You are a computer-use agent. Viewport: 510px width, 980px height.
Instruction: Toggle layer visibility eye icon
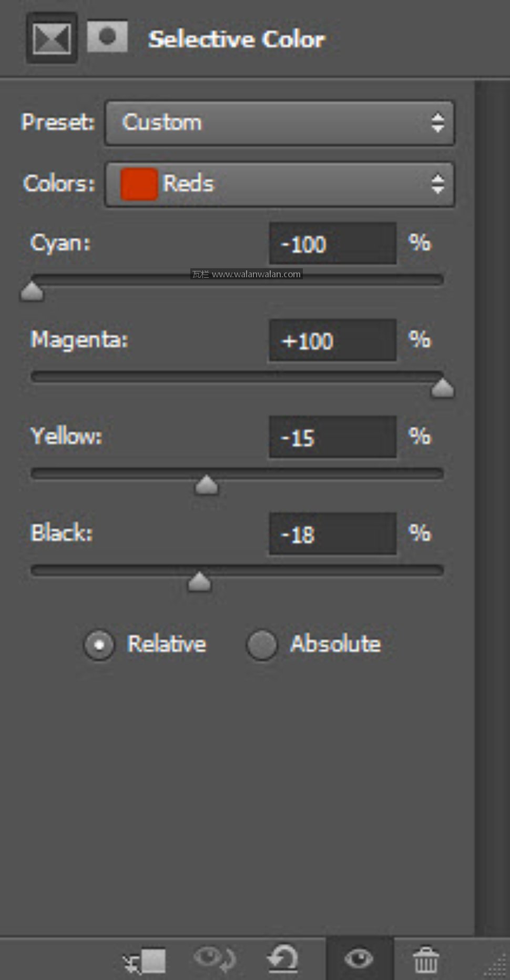(x=359, y=959)
